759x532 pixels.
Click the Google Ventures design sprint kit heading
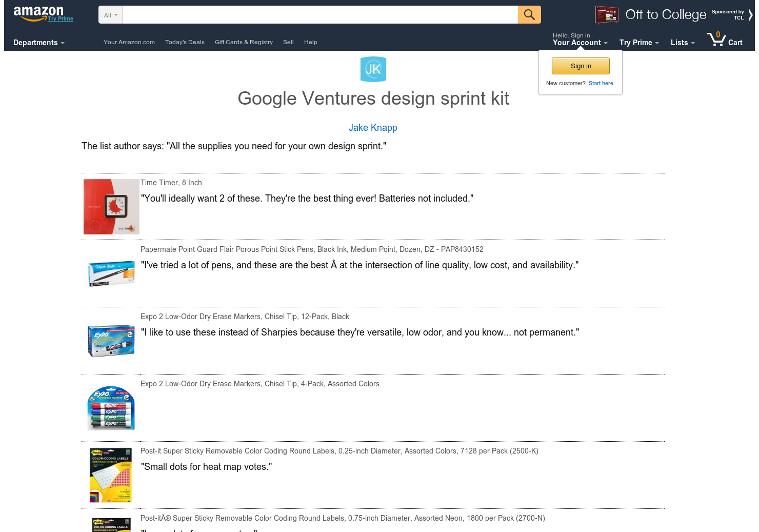[373, 98]
